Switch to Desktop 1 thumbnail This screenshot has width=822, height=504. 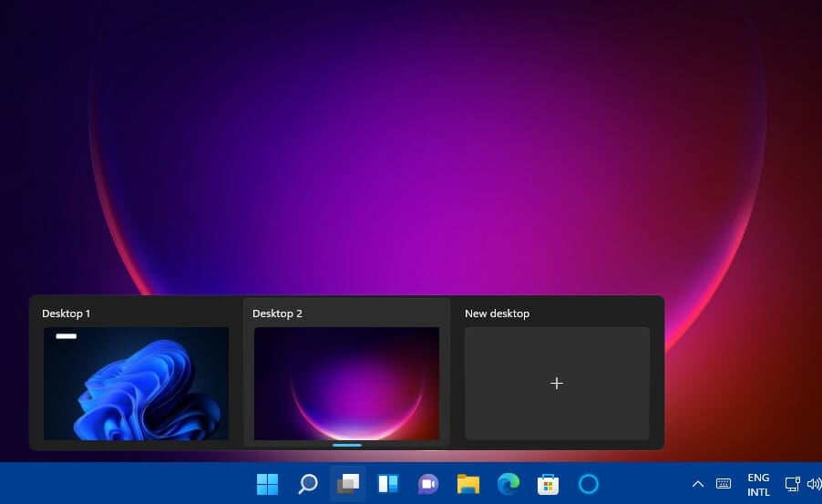[x=137, y=384]
